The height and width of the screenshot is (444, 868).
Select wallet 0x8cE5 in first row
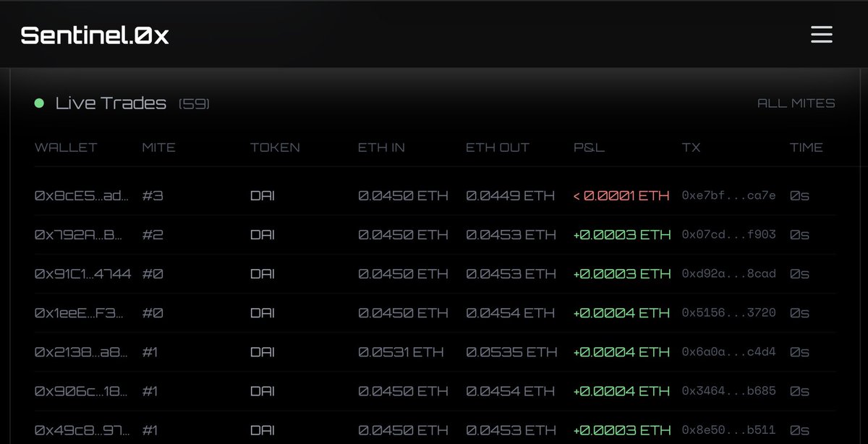tap(82, 196)
